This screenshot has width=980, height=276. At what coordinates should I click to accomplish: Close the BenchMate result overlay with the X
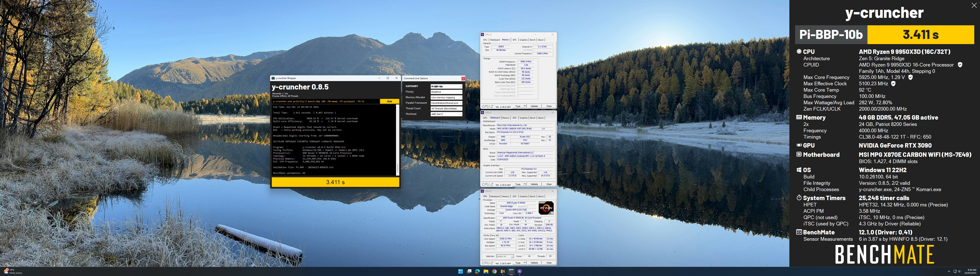974,5
